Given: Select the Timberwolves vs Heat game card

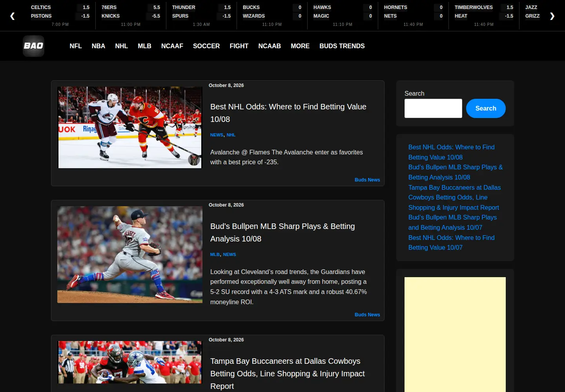Looking at the screenshot, I should pyautogui.click(x=484, y=16).
